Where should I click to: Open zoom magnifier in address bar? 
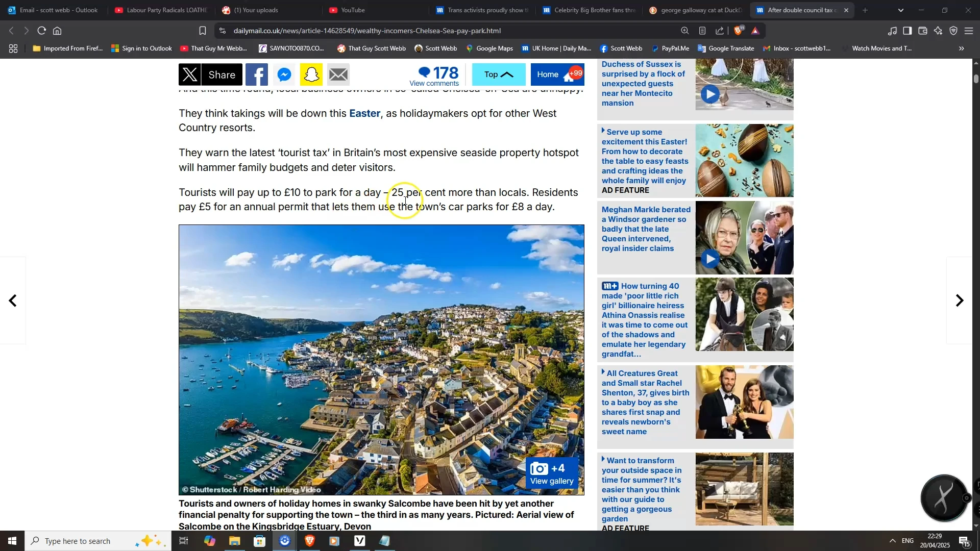[685, 31]
